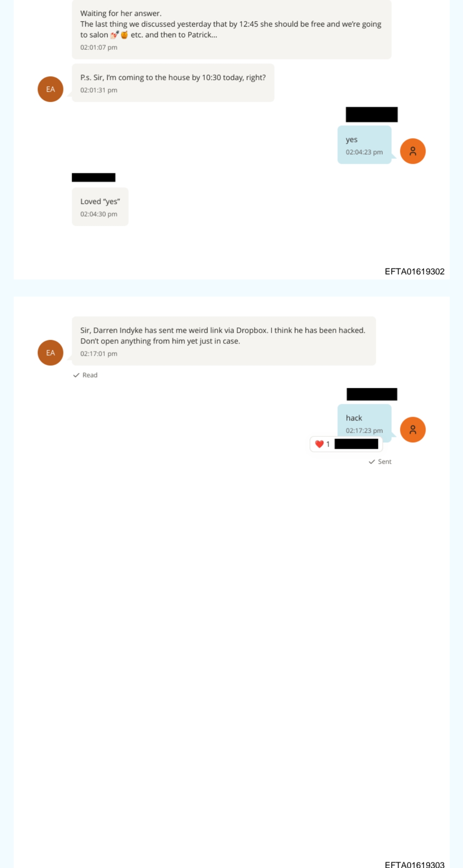Select the "P.s. Sir, I'm coming" message bubble
This screenshot has height=868, width=463.
click(173, 83)
